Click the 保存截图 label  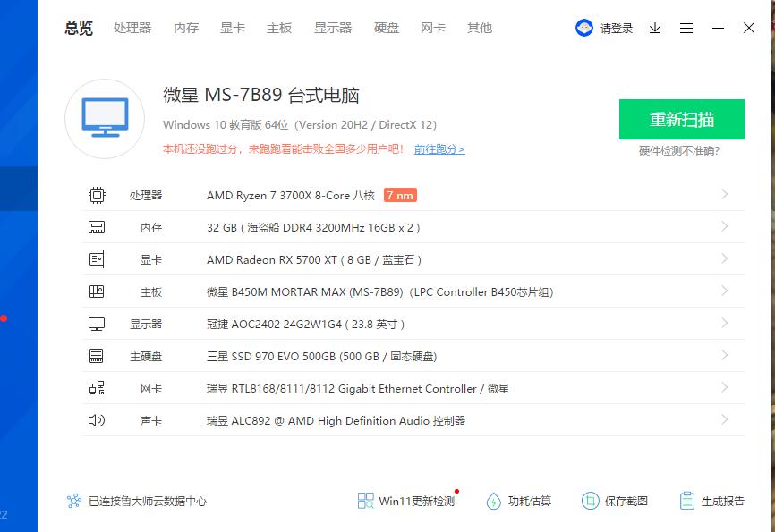coord(626,501)
